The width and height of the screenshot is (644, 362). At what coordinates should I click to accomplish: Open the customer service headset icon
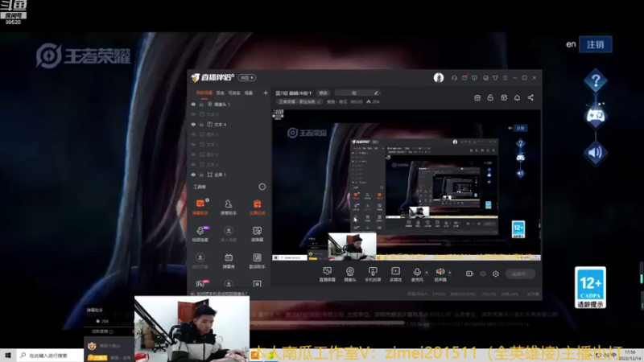click(454, 77)
